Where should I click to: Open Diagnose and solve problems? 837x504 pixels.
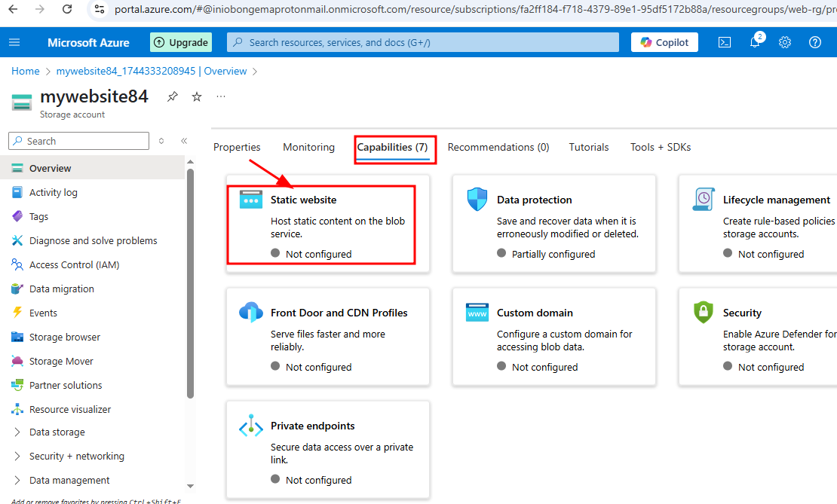(92, 240)
